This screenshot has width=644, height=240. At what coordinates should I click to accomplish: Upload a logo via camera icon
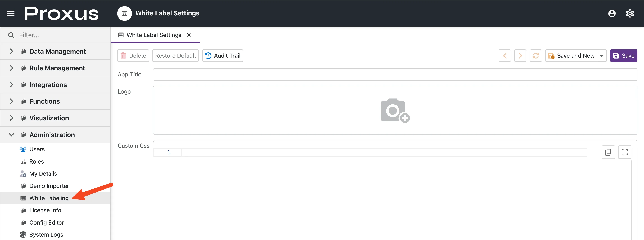point(395,111)
